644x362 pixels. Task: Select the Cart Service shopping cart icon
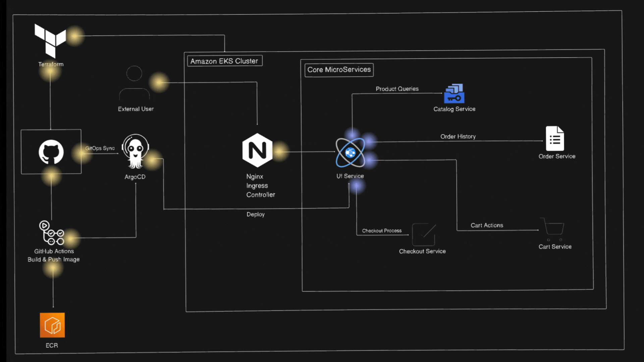[552, 230]
